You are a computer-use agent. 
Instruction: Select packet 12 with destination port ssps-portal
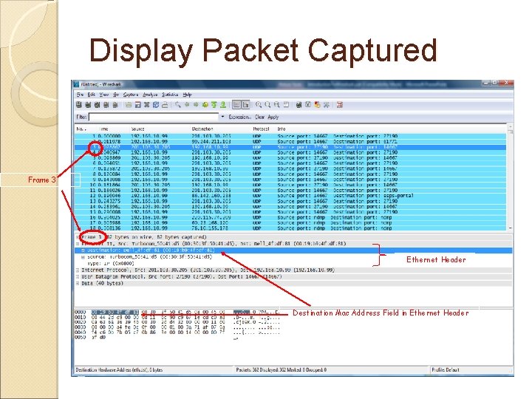click(x=290, y=196)
